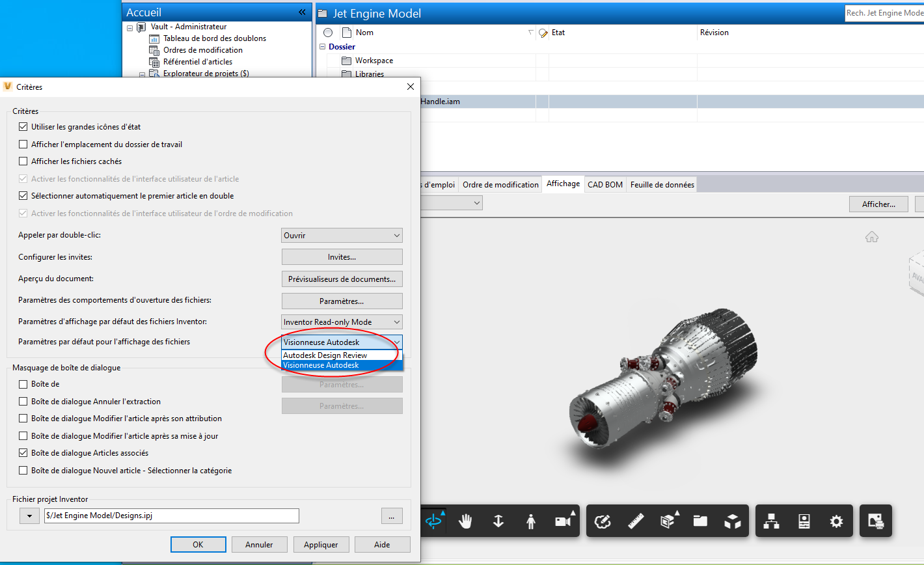This screenshot has height=565, width=924.
Task: Apply settings with the 'Appliquer' button
Action: pyautogui.click(x=321, y=544)
